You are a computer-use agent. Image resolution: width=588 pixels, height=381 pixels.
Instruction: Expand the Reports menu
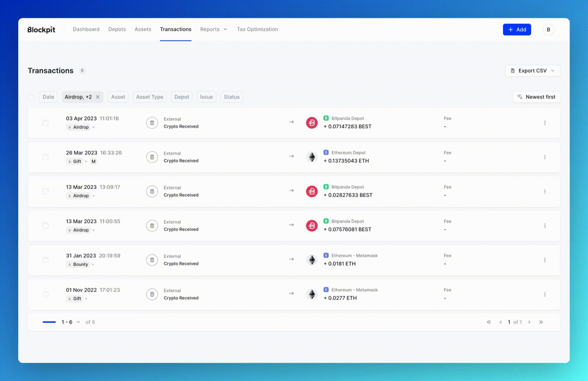point(214,29)
